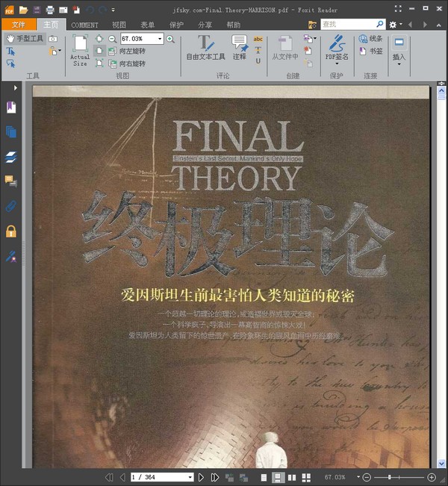The width and height of the screenshot is (448, 486).
Task: Select the Typewriter tool (自由文本工具)
Action: coord(205,47)
